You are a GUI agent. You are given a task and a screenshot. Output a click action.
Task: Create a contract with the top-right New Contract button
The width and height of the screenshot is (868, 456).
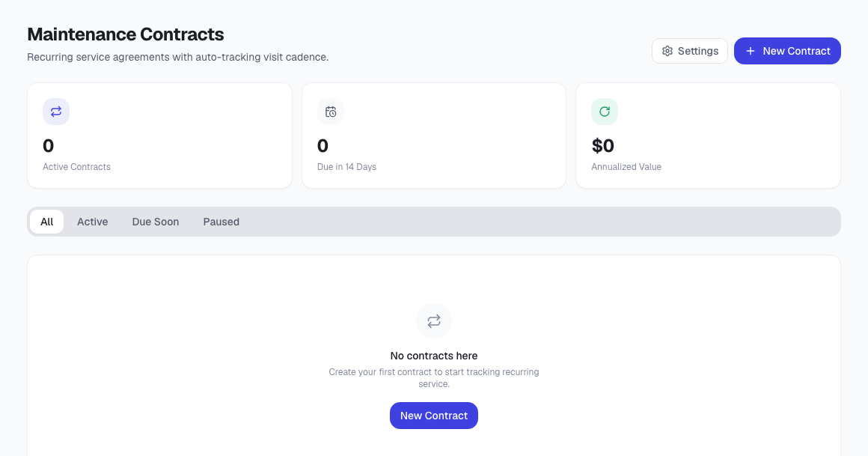coord(787,51)
